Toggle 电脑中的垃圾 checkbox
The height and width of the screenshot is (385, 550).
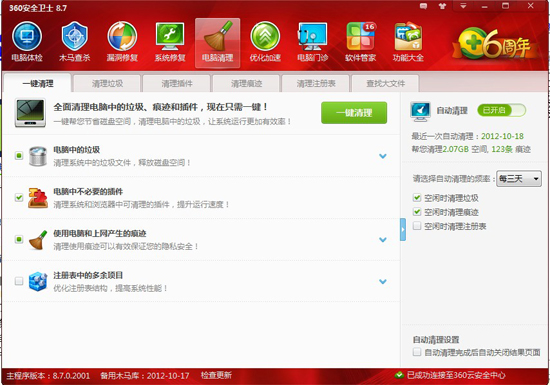click(19, 155)
